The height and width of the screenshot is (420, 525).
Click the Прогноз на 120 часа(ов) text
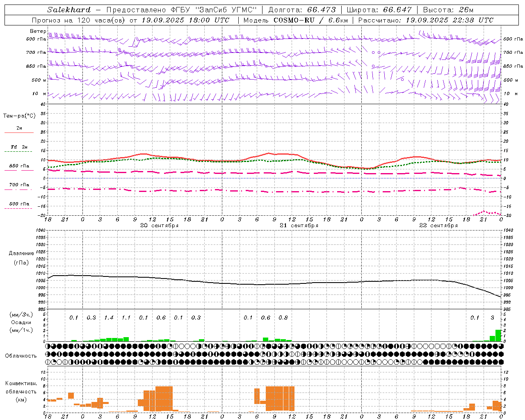[79, 20]
